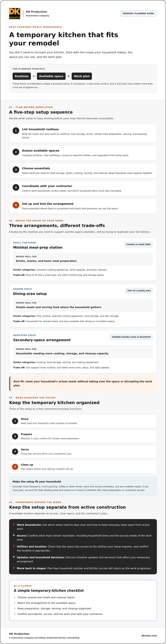This screenshot has height=644, width=166.
Task: Click the Counter or small table tag
Action: [138, 244]
